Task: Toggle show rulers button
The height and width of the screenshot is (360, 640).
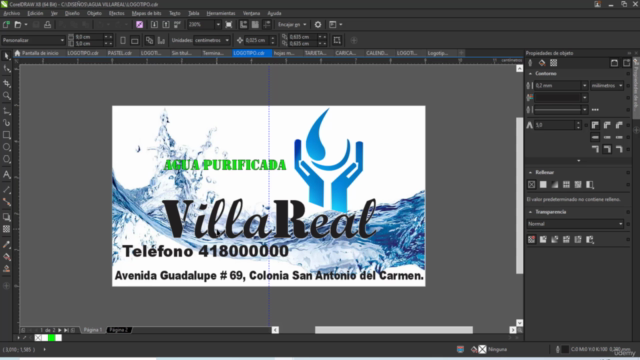Action: (x=243, y=24)
